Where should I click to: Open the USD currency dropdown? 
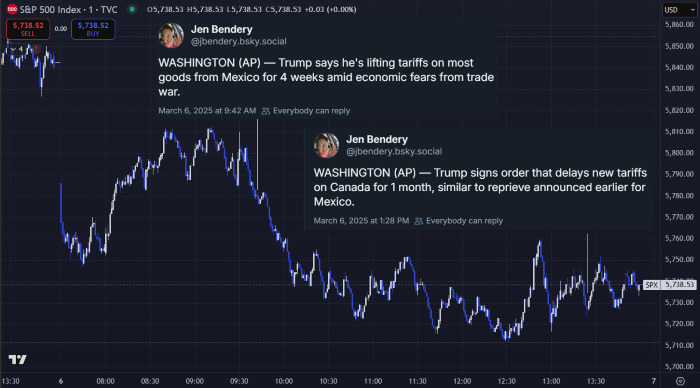[679, 10]
